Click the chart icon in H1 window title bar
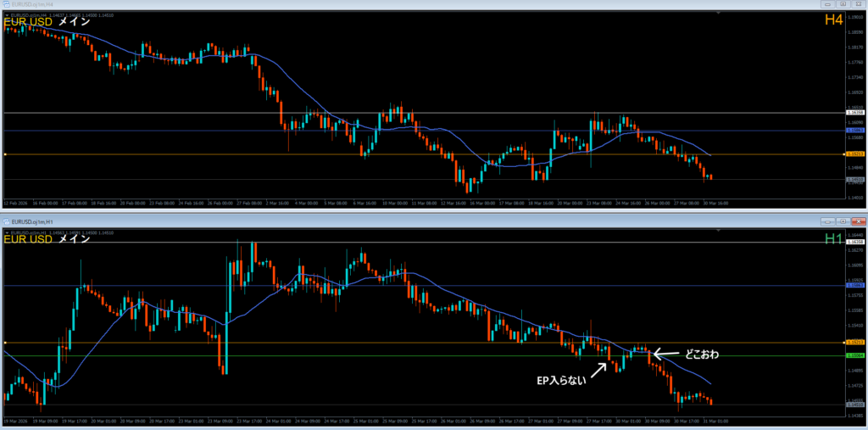The height and width of the screenshot is (430, 868). (6, 221)
